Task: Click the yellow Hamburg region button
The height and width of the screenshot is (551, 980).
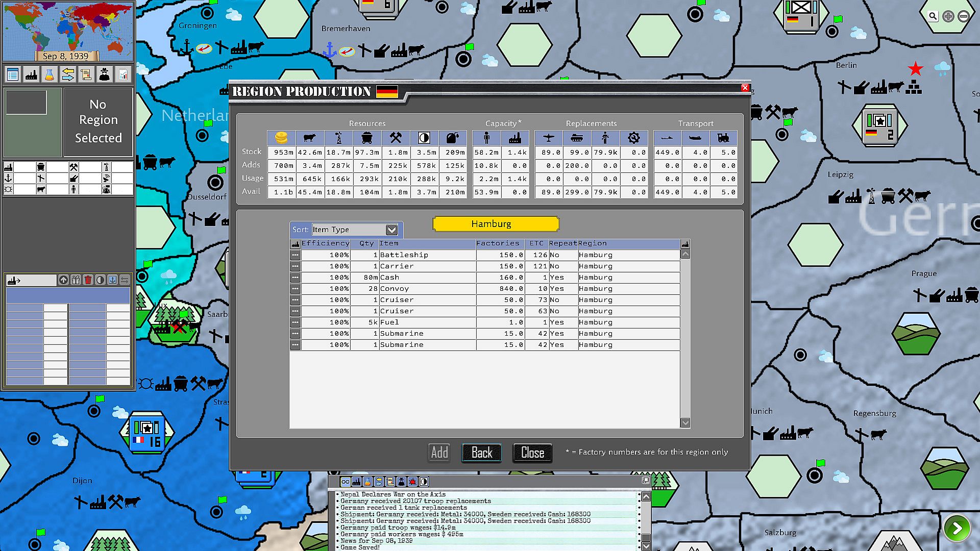Action: 496,224
